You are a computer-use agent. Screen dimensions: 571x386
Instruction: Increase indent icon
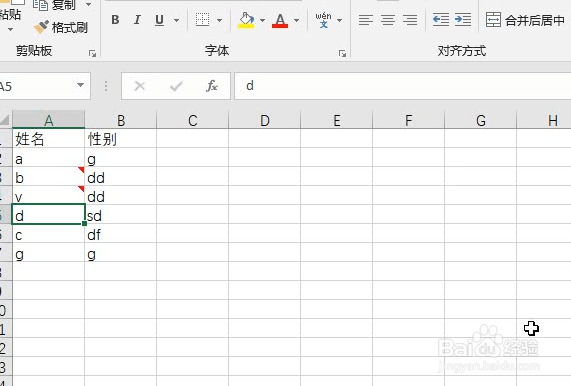pos(463,20)
